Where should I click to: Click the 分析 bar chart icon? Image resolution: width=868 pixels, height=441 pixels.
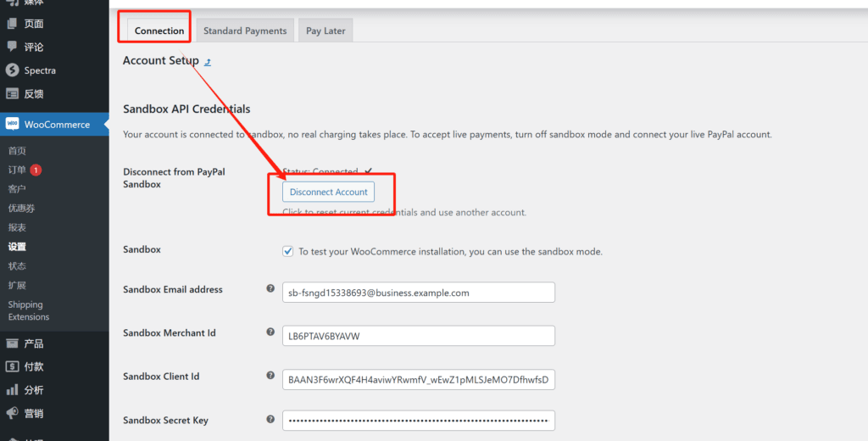[x=12, y=390]
